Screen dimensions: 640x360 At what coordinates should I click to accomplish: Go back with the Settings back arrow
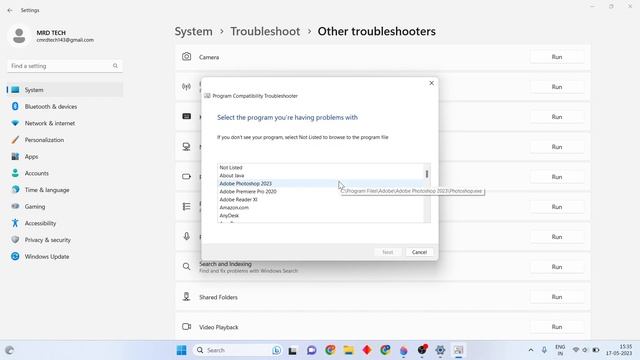(10, 10)
